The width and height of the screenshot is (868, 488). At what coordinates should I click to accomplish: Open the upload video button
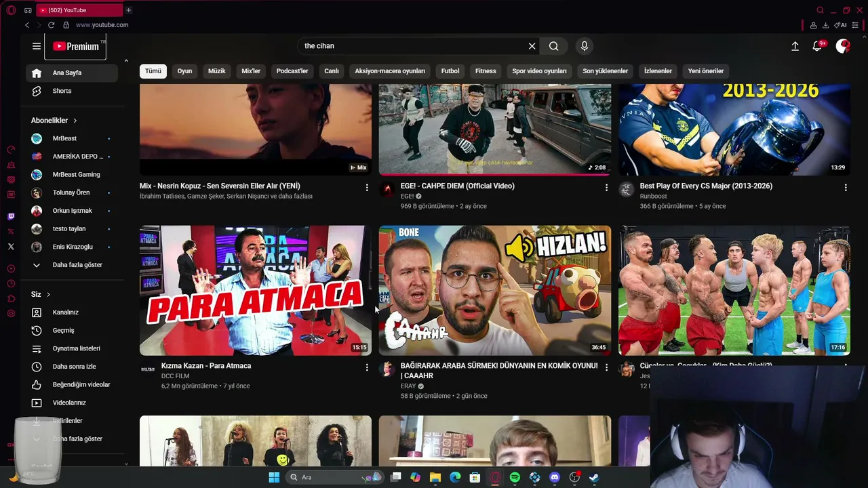[x=795, y=46]
